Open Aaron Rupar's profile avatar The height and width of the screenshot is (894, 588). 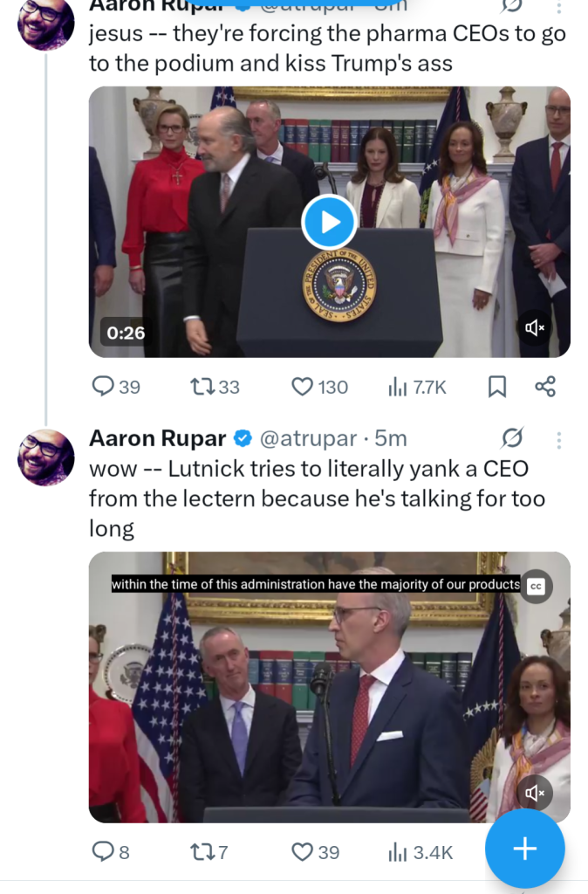(45, 457)
